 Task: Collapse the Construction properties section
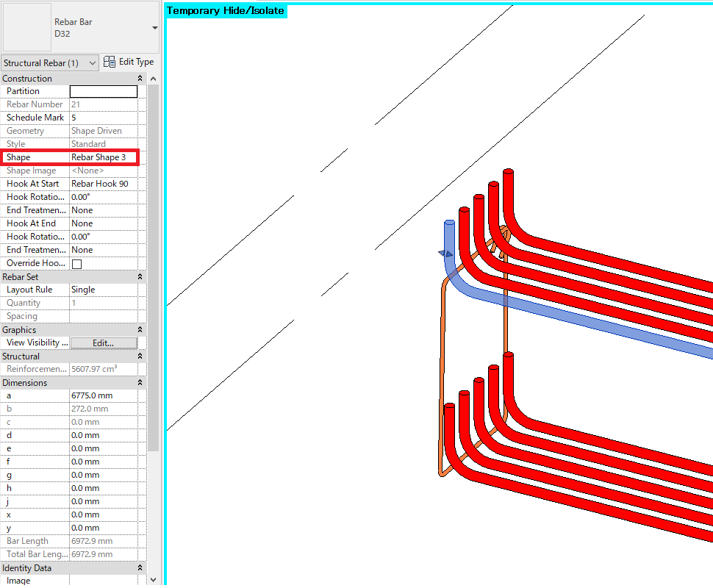138,78
